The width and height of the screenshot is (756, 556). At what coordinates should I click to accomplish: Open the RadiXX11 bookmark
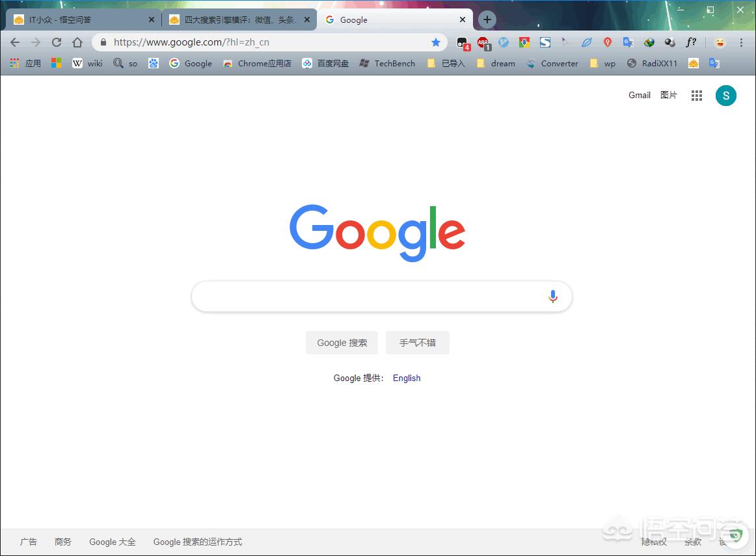(652, 63)
